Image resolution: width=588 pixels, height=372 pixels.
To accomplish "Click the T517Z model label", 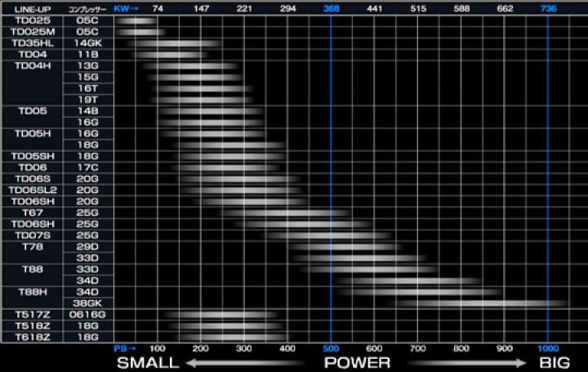I will (32, 314).
